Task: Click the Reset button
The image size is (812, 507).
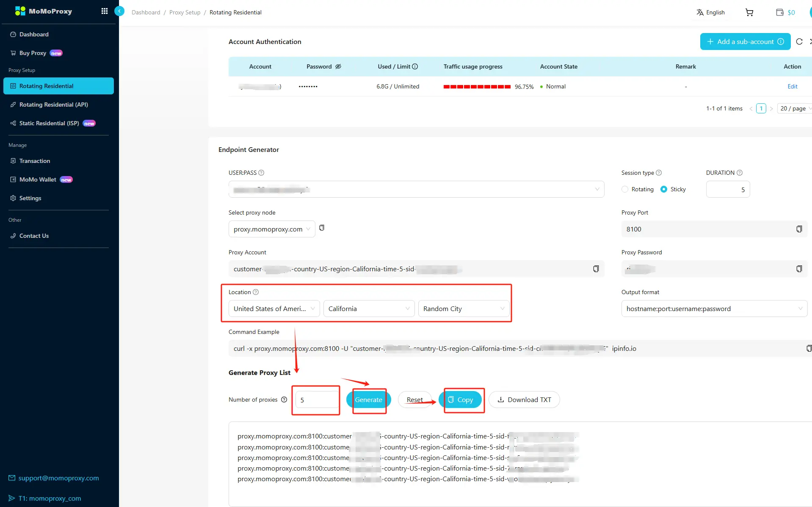Action: [414, 400]
